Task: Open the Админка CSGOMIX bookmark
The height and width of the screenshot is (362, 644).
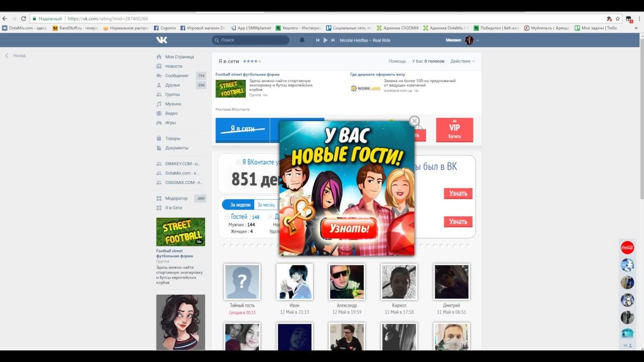Action: point(397,28)
